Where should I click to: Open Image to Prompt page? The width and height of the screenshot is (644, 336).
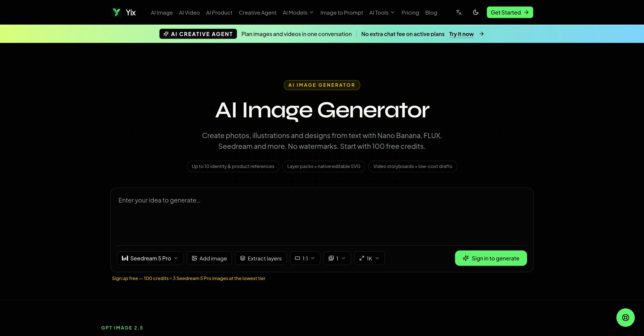(x=342, y=12)
